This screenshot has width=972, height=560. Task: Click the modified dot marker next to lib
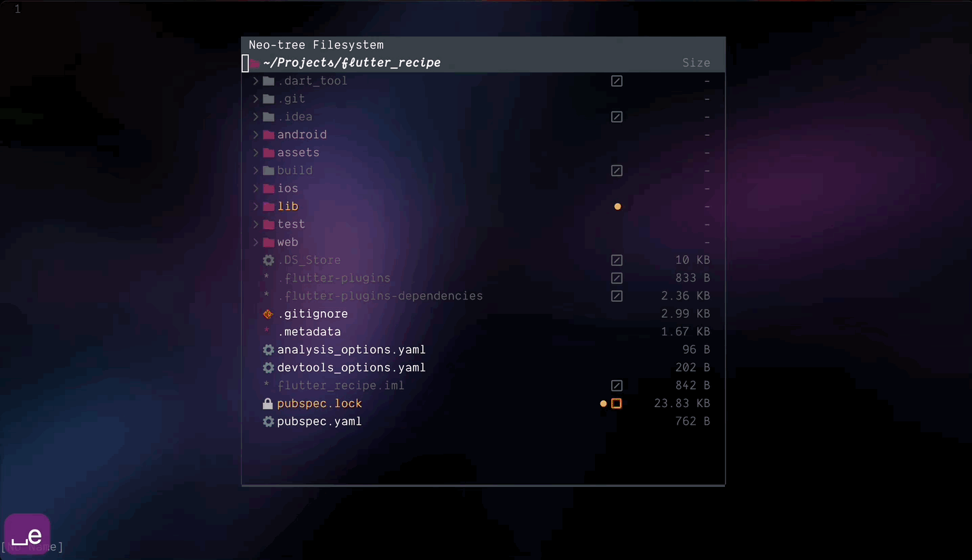[x=617, y=206]
